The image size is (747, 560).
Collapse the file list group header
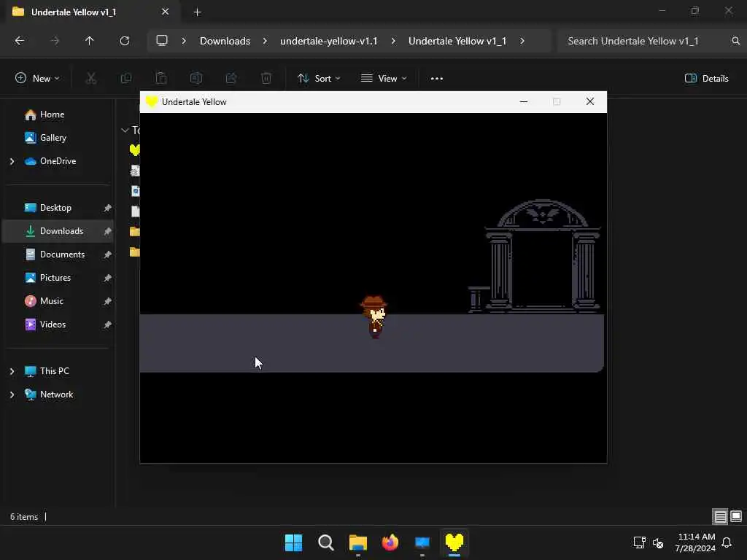point(125,130)
